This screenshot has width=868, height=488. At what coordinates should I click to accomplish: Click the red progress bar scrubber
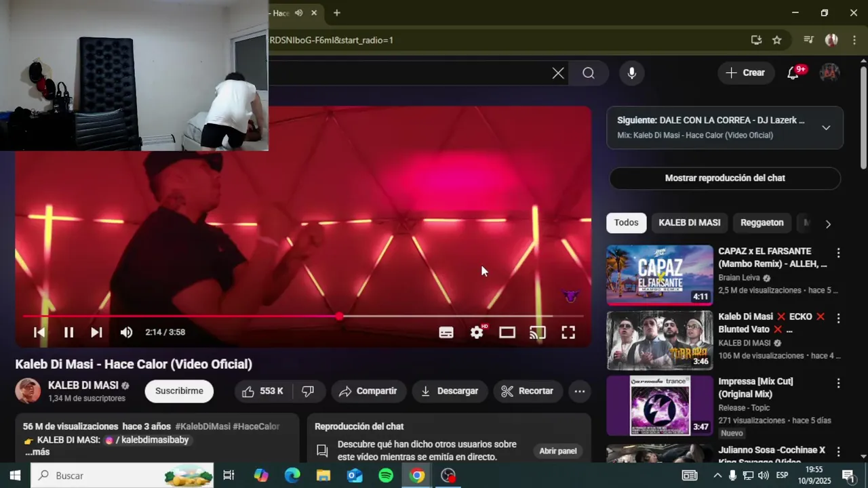(x=339, y=317)
